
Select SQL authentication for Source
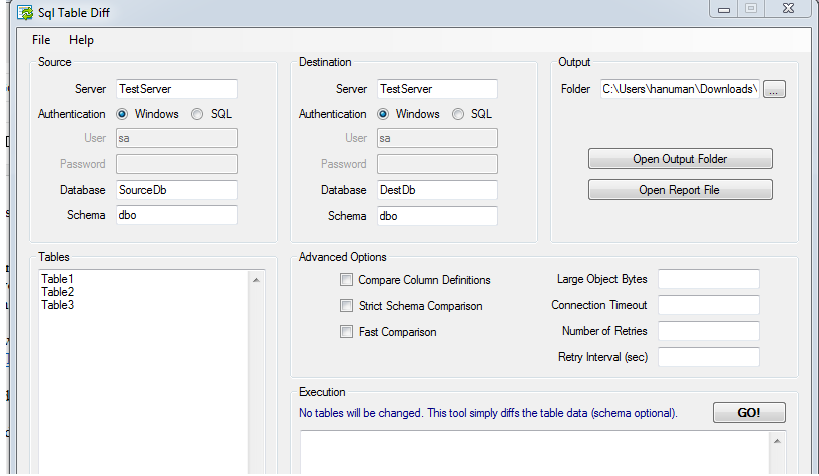(x=197, y=114)
